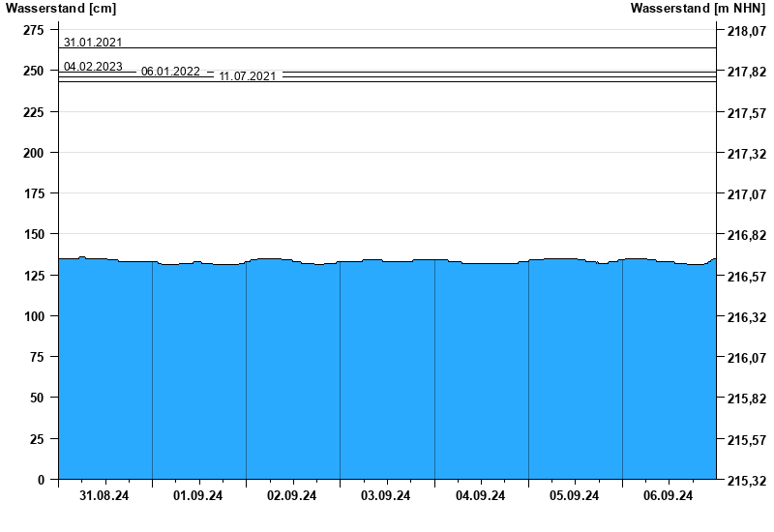Click the 275 tick on left axis
This screenshot has height=532, width=774.
[x=33, y=30]
